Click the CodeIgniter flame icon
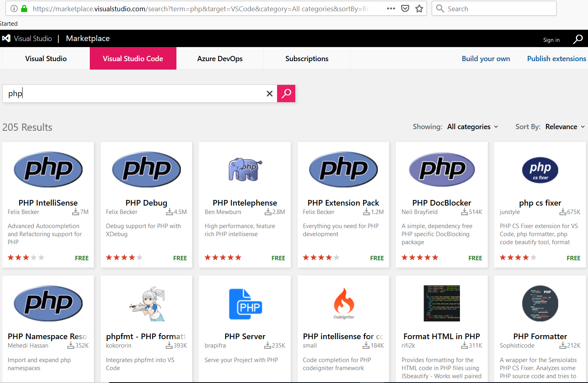The image size is (588, 383). pos(344,303)
